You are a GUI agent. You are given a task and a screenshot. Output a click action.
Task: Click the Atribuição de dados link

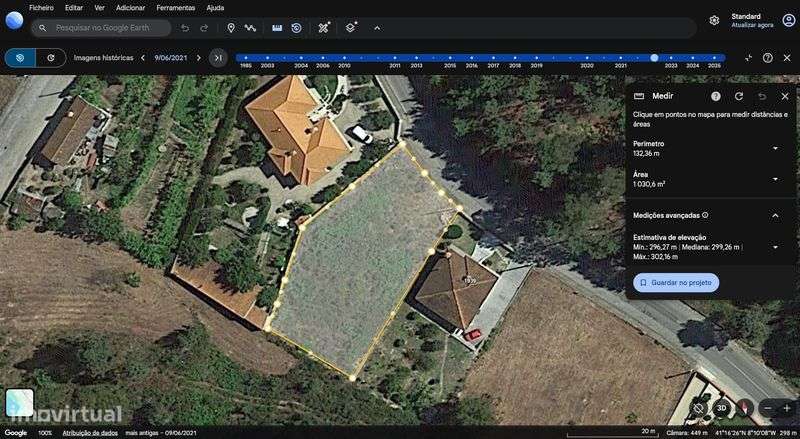pos(90,433)
